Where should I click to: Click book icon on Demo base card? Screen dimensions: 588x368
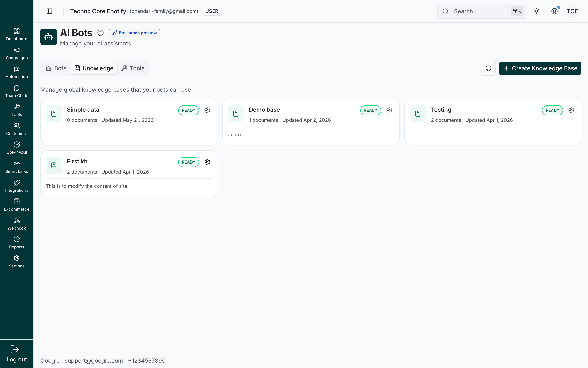tap(236, 114)
